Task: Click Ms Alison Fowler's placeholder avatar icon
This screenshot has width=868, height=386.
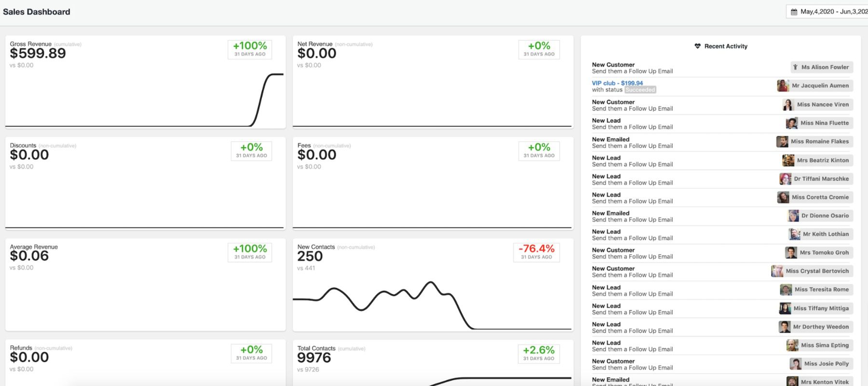Action: pos(796,68)
